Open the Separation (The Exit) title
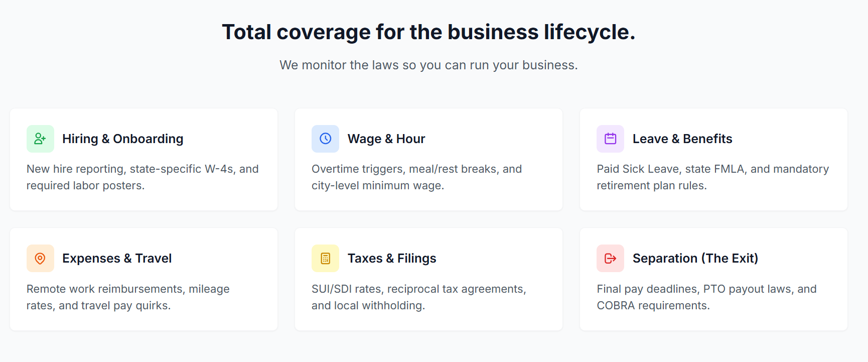Viewport: 868px width, 362px height. click(x=695, y=258)
